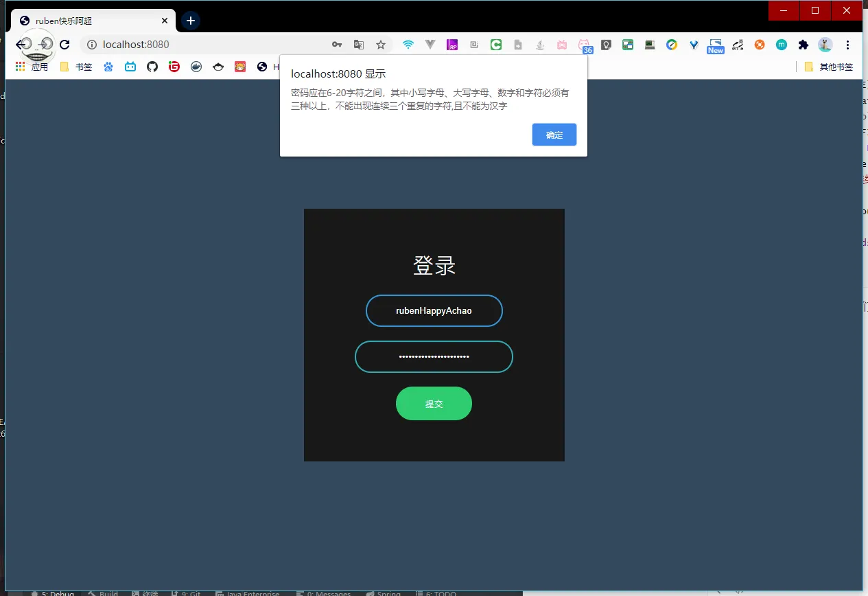Viewport: 868px width, 596px height.
Task: Open the 其他书签 folder
Action: pos(829,67)
